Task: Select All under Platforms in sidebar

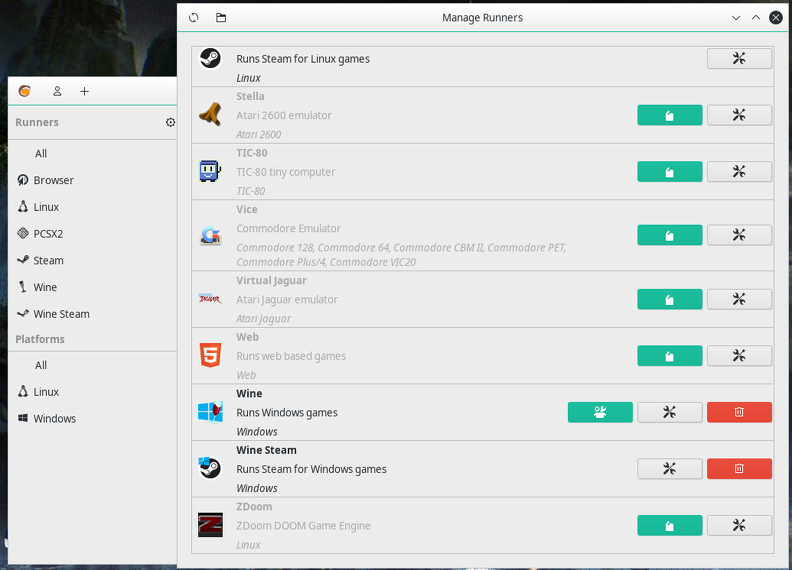Action: [x=92, y=365]
